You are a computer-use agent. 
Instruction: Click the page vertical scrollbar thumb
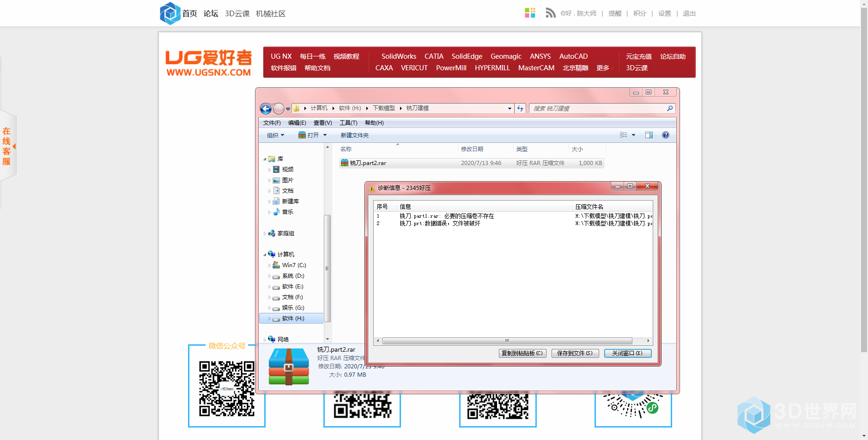(864, 180)
